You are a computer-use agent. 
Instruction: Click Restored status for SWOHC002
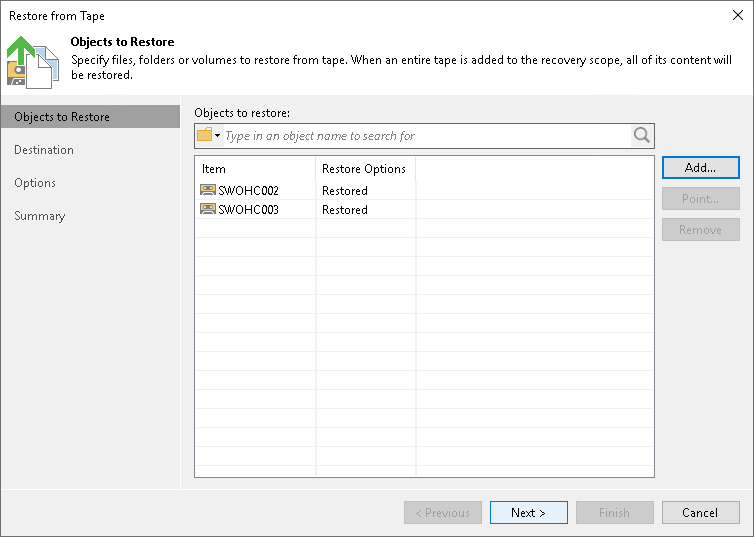pos(345,191)
